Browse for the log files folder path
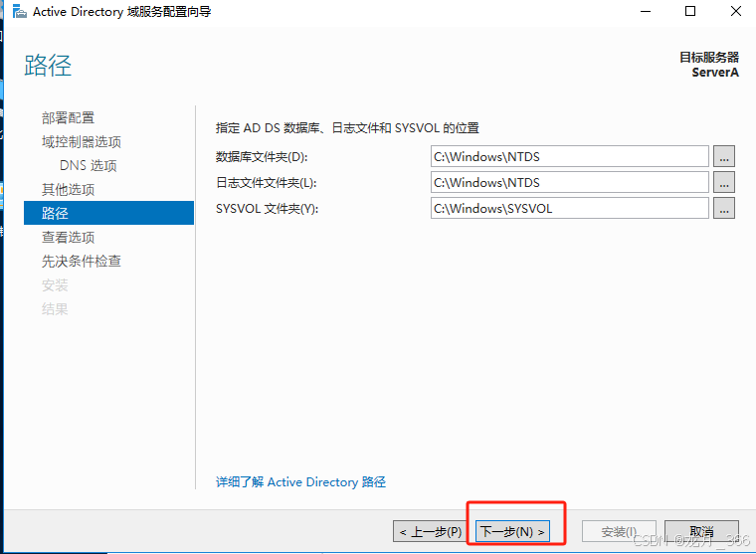The image size is (756, 554). [x=724, y=182]
